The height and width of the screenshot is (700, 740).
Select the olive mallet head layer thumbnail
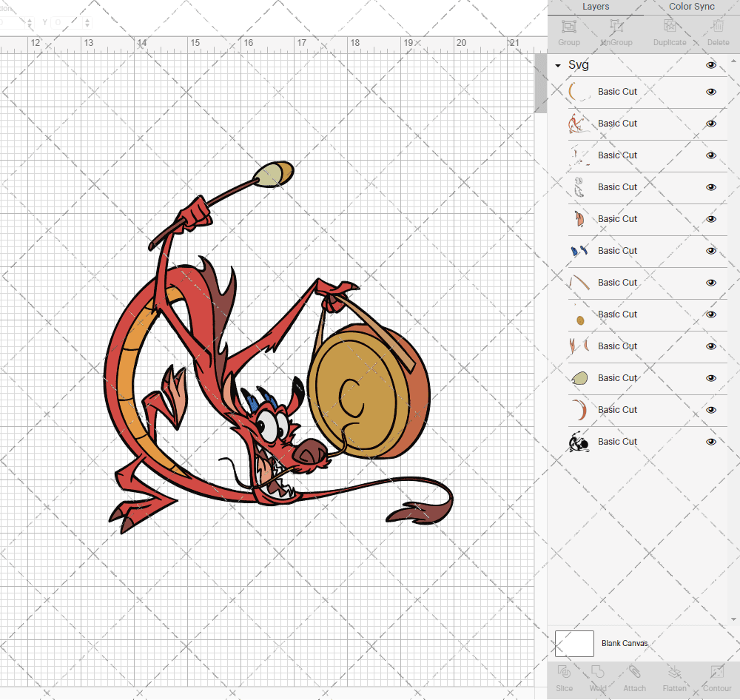[x=579, y=378]
